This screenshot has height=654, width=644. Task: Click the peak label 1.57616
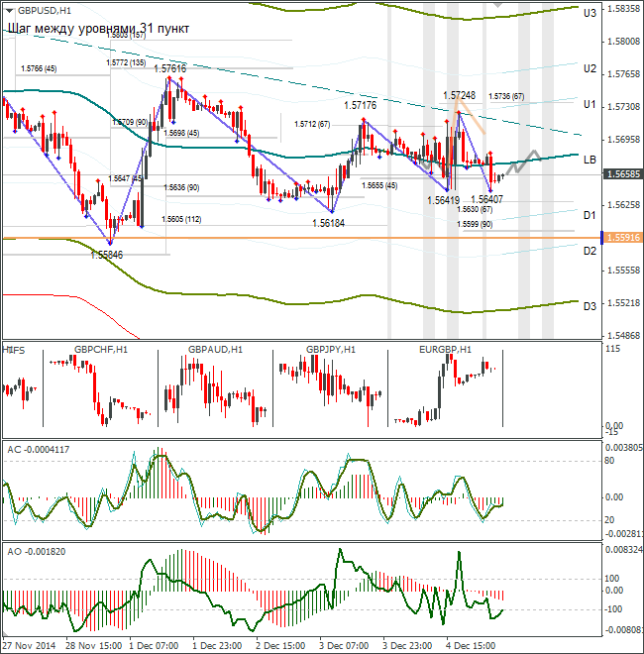(x=169, y=68)
